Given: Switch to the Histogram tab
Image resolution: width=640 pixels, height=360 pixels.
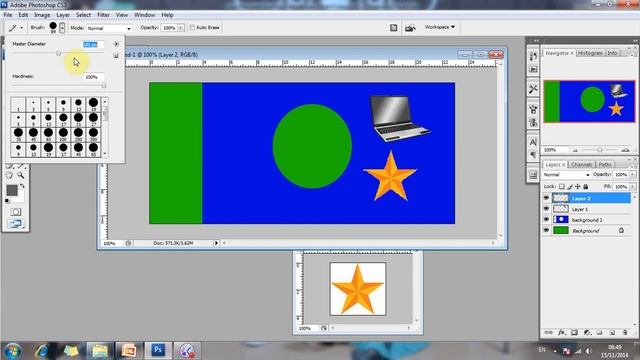Looking at the screenshot, I should tap(590, 53).
